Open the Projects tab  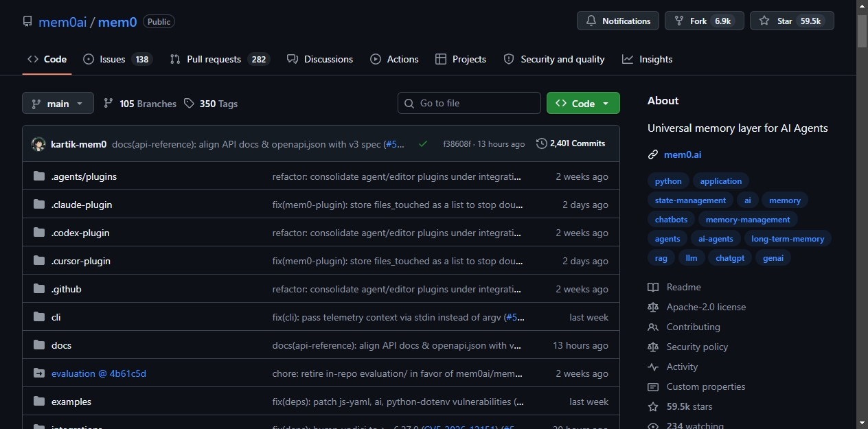pyautogui.click(x=461, y=59)
